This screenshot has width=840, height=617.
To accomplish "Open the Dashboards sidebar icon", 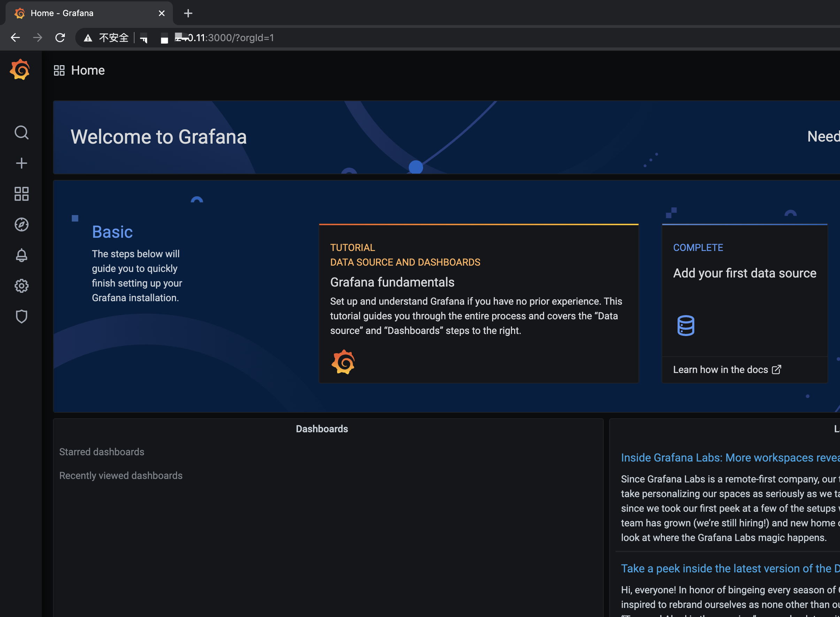I will (x=21, y=194).
